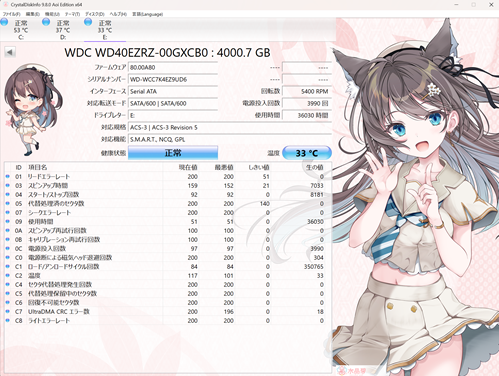The width and height of the screenshot is (499, 376).
Task: Click the 正常 health status button
Action: click(x=173, y=153)
